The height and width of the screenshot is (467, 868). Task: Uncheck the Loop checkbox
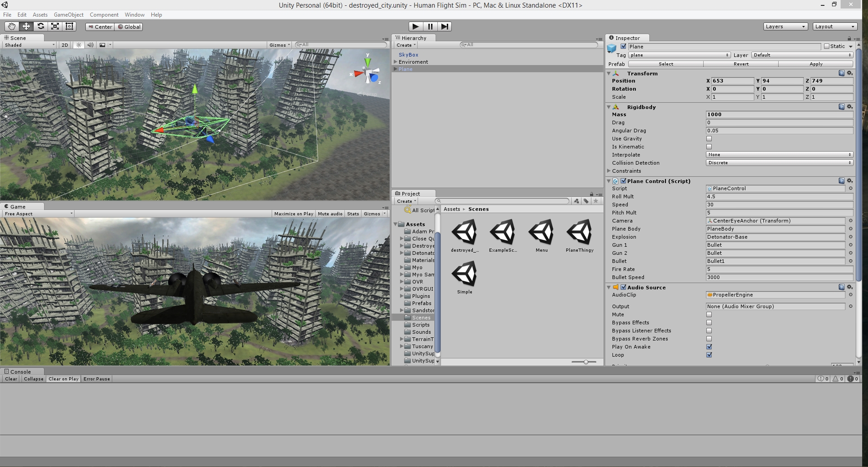pos(709,355)
